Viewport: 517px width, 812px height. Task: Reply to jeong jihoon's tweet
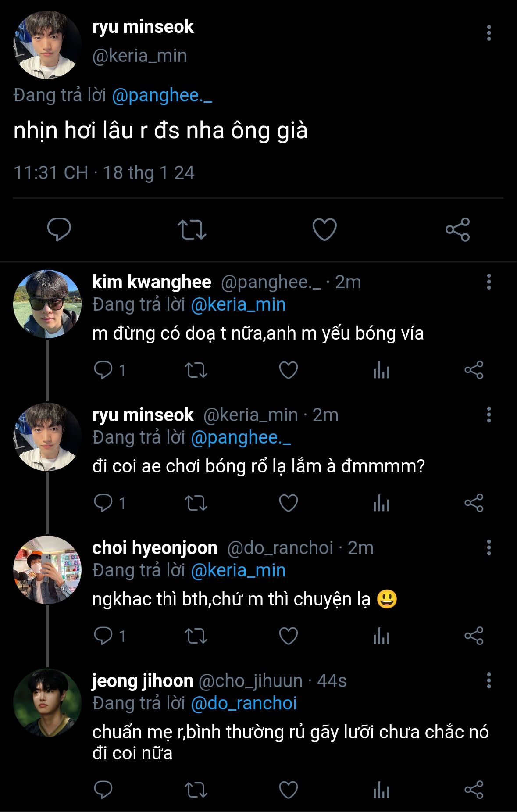pyautogui.click(x=103, y=791)
